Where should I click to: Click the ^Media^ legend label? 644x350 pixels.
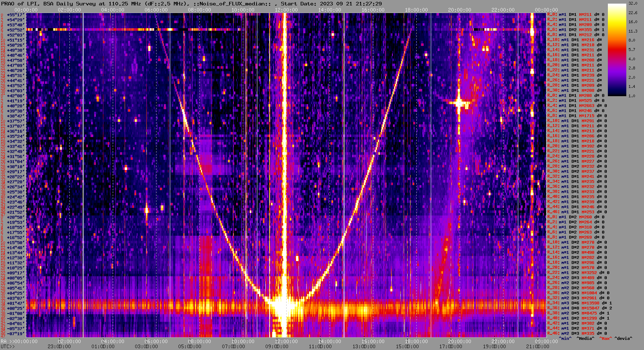point(585,338)
